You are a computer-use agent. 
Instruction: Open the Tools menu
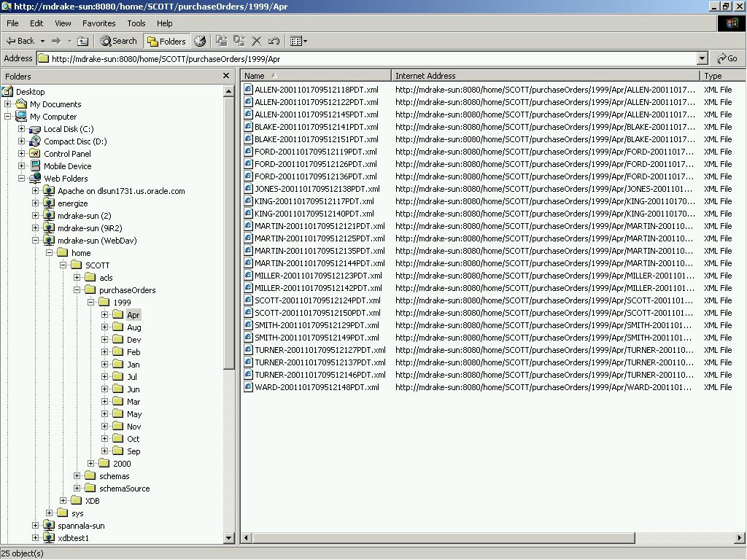[x=136, y=23]
